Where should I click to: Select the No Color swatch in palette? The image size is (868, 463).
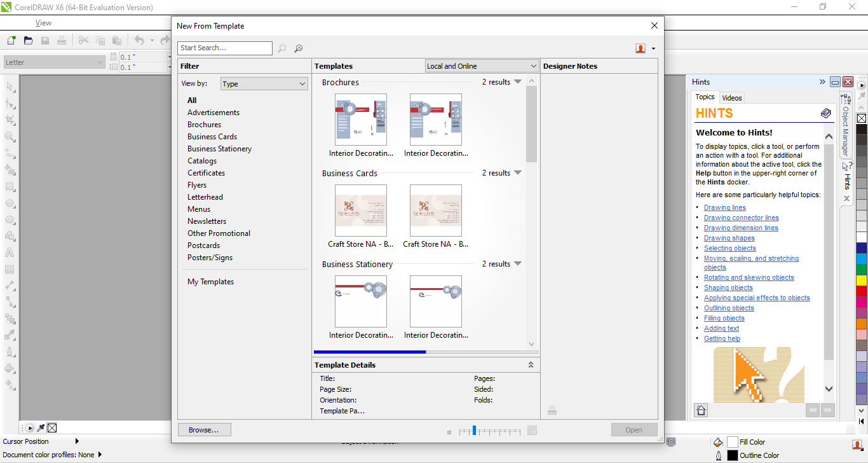coord(862,118)
